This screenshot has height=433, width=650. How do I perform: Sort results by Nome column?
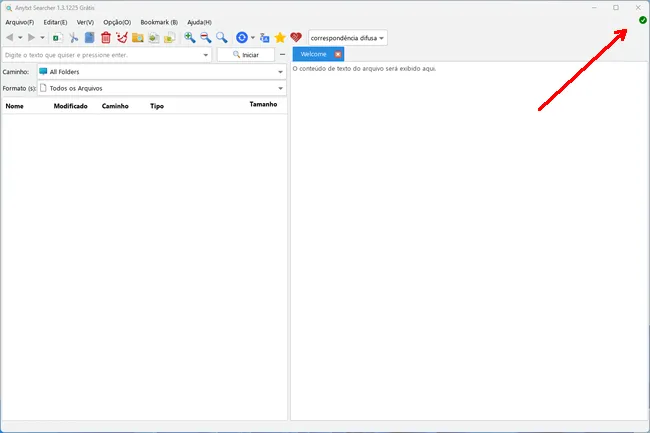pyautogui.click(x=15, y=106)
